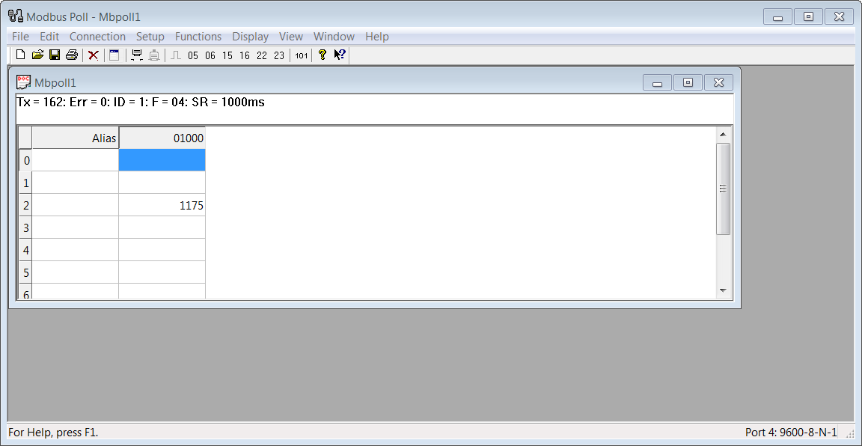Open function 16 write multiple registers

(244, 55)
